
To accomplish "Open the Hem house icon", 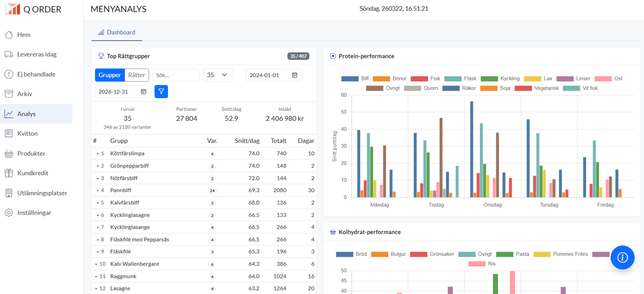I will coord(9,35).
